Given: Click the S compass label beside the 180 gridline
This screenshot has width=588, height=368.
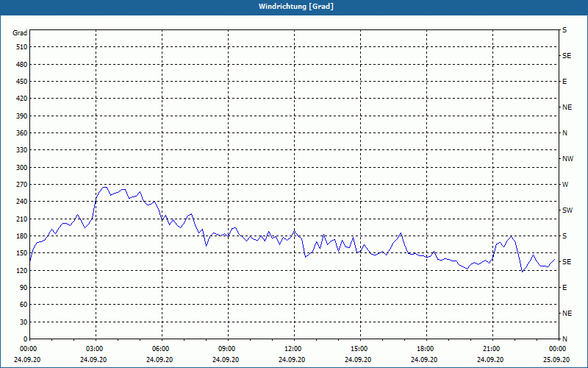Looking at the screenshot, I should 564,236.
